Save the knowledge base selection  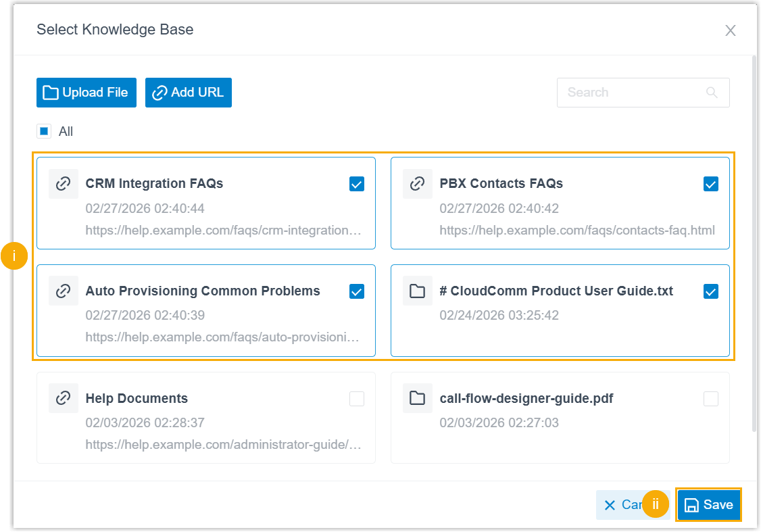709,505
